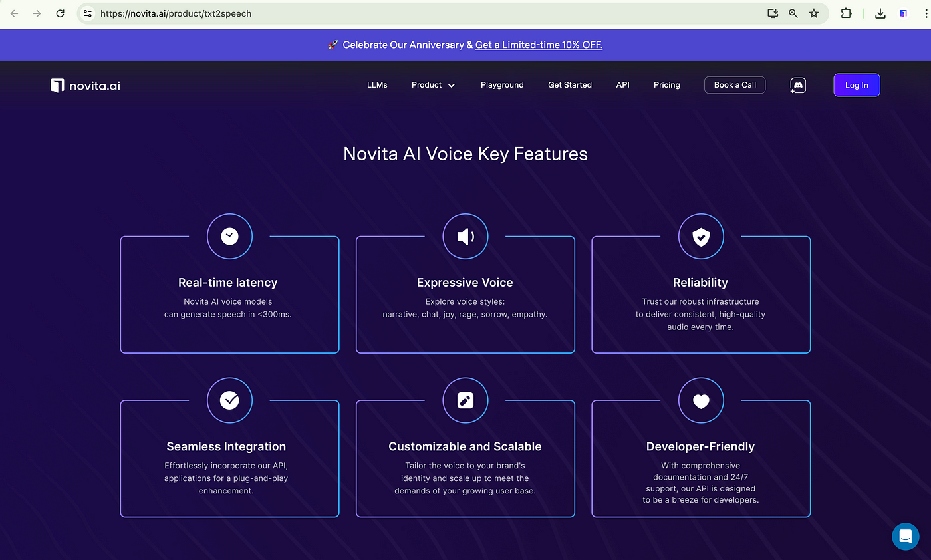This screenshot has height=560, width=931.
Task: Open the chat support widget
Action: (x=905, y=536)
